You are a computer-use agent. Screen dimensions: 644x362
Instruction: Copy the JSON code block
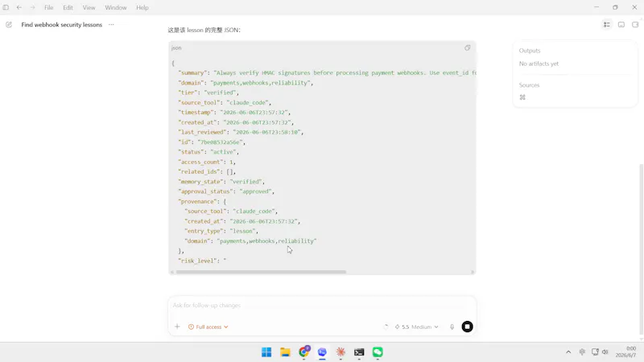(x=468, y=47)
